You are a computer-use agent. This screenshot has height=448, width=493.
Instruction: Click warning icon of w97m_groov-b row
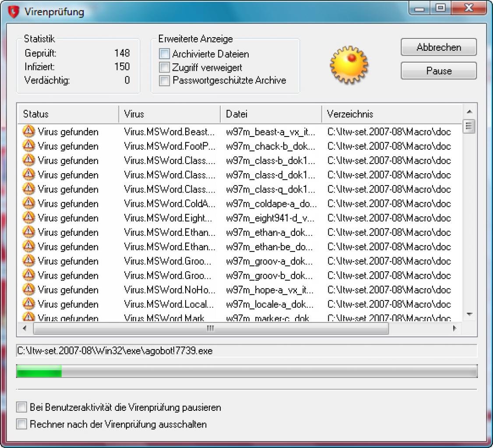(28, 275)
